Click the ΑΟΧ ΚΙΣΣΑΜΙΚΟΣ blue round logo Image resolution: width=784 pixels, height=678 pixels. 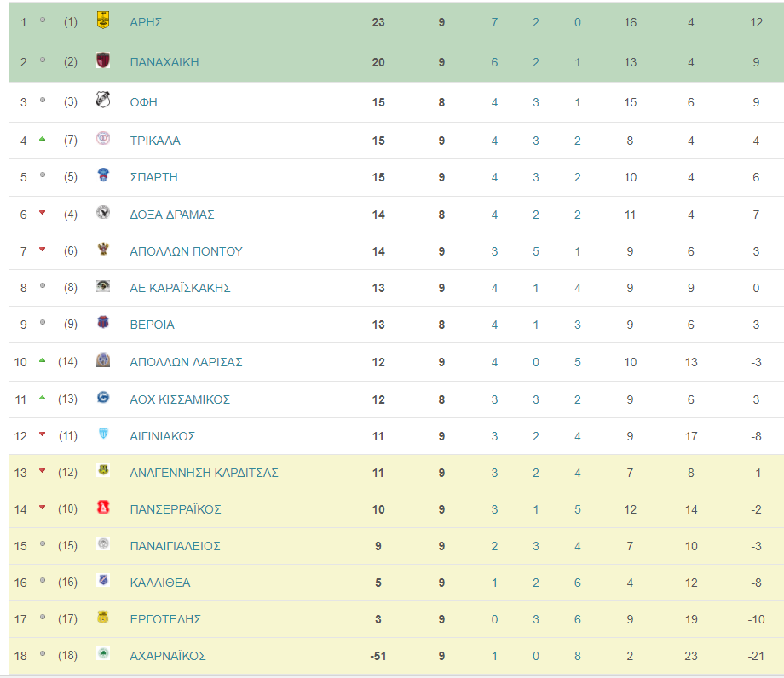click(103, 398)
